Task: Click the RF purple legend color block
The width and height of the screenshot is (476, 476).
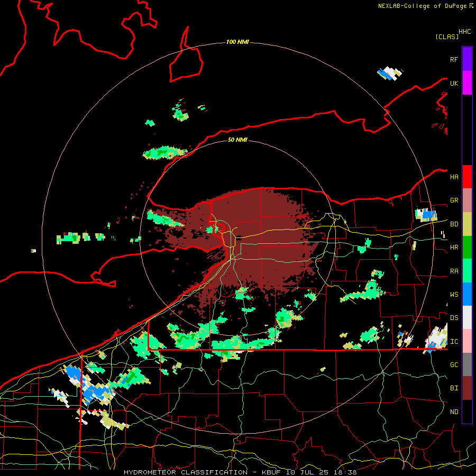Action: coord(467,59)
